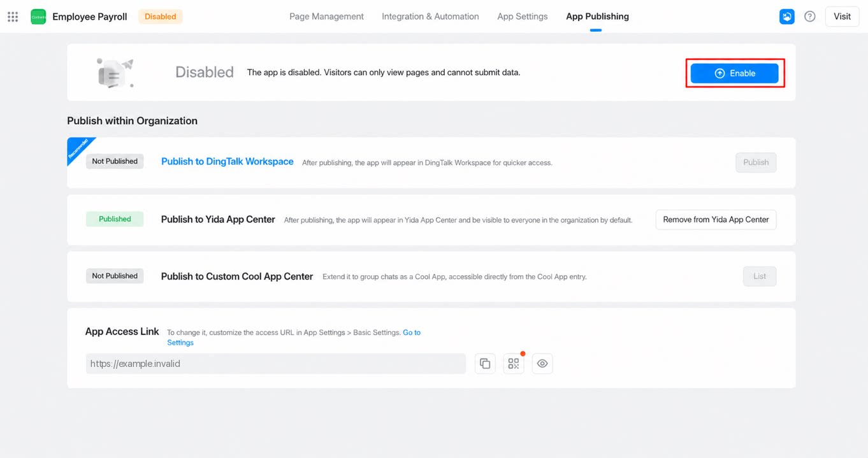Copy the app access link
Viewport: 868px width, 458px height.
485,364
